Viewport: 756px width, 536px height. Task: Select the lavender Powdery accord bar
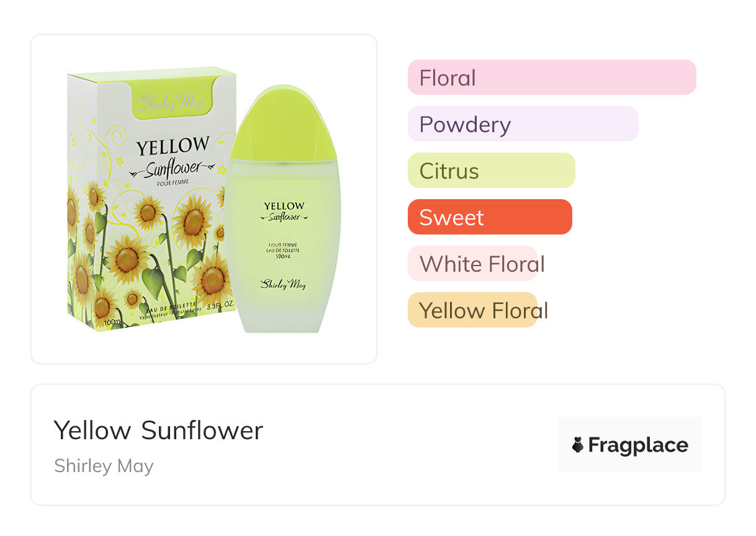click(523, 124)
